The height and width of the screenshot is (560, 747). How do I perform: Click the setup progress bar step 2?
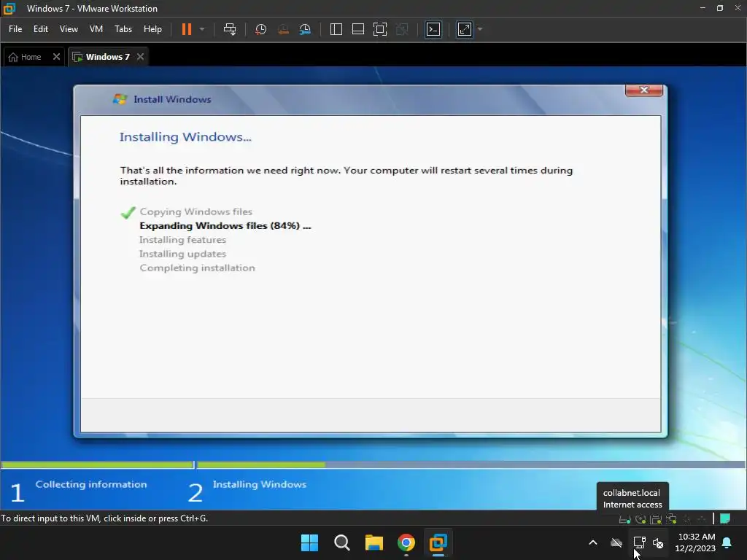click(471, 464)
